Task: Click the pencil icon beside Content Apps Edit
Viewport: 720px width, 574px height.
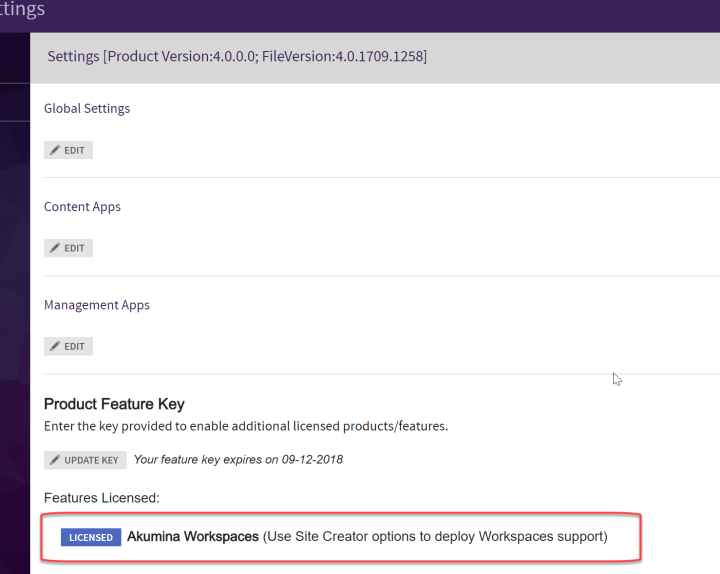Action: tap(55, 248)
